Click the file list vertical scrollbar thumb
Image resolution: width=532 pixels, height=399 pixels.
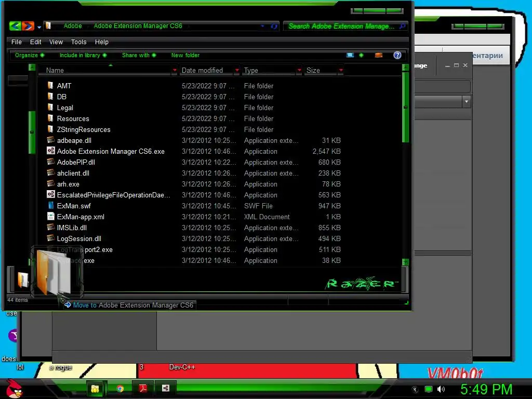coord(405,107)
